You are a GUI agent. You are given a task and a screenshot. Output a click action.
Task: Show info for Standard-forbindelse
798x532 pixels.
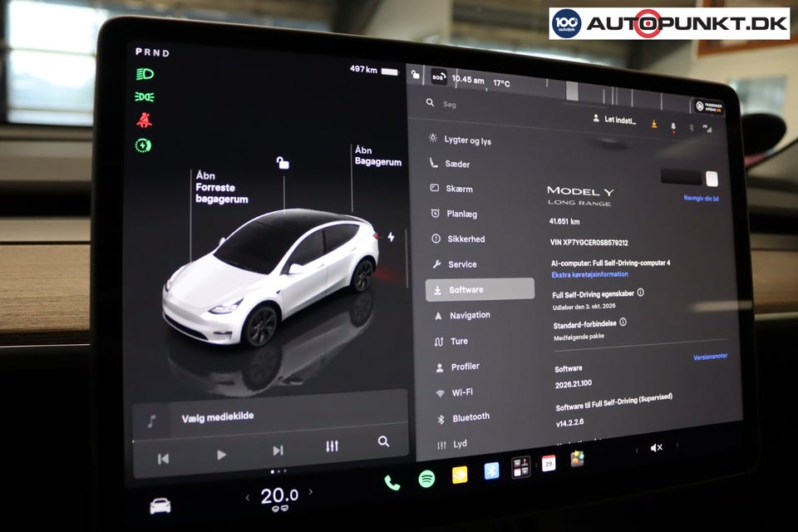[623, 322]
